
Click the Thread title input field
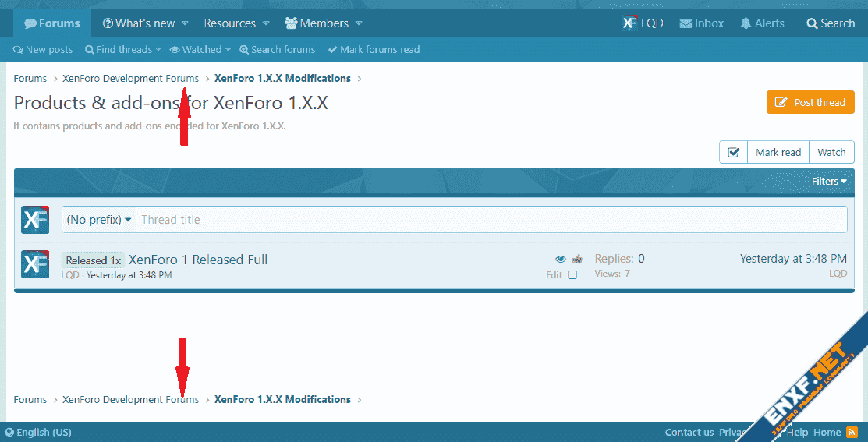[491, 220]
